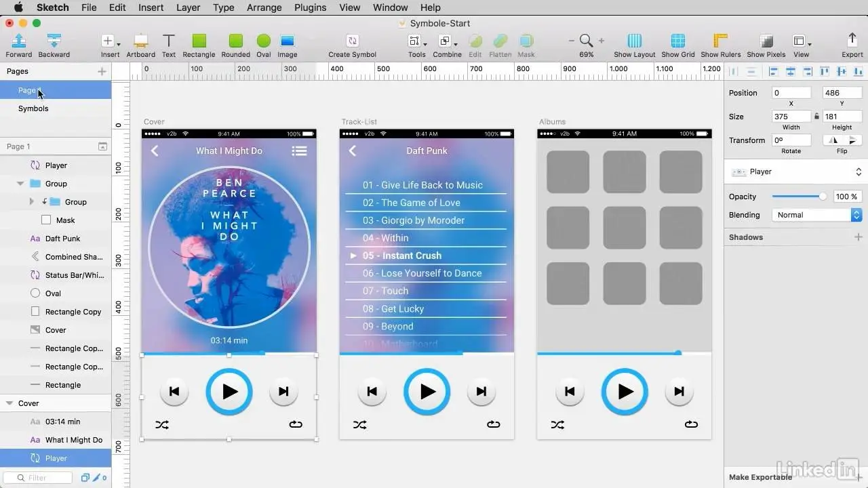Screen dimensions: 868x488
Task: Add a shadow with the Shadows plus icon
Action: click(859, 237)
